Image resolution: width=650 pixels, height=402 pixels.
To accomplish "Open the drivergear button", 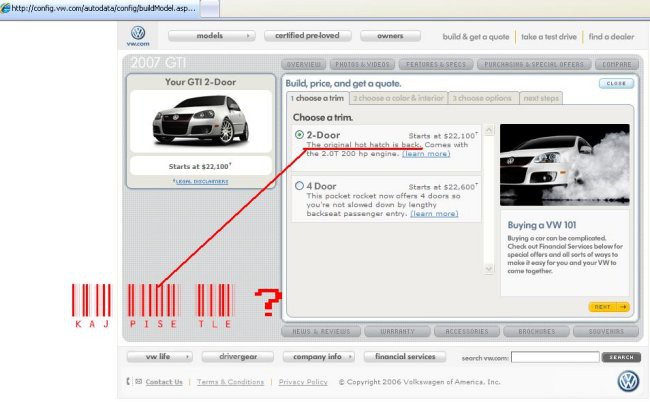I will pos(238,356).
